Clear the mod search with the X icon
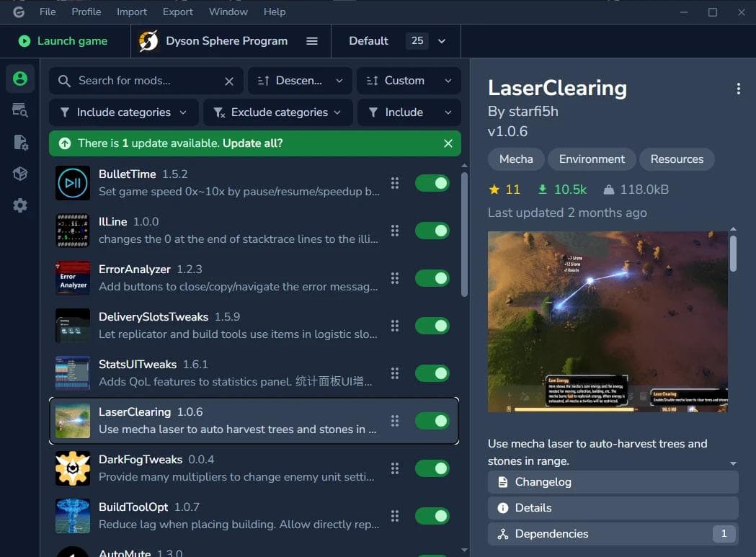This screenshot has width=756, height=557. point(229,81)
